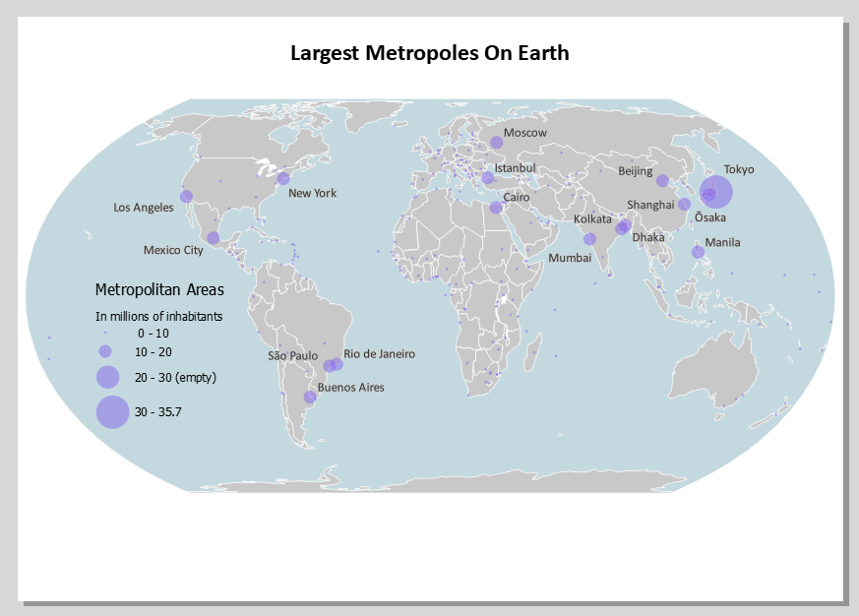Select the "0 - 10" legend label
The width and height of the screenshot is (859, 616).
[x=153, y=334]
